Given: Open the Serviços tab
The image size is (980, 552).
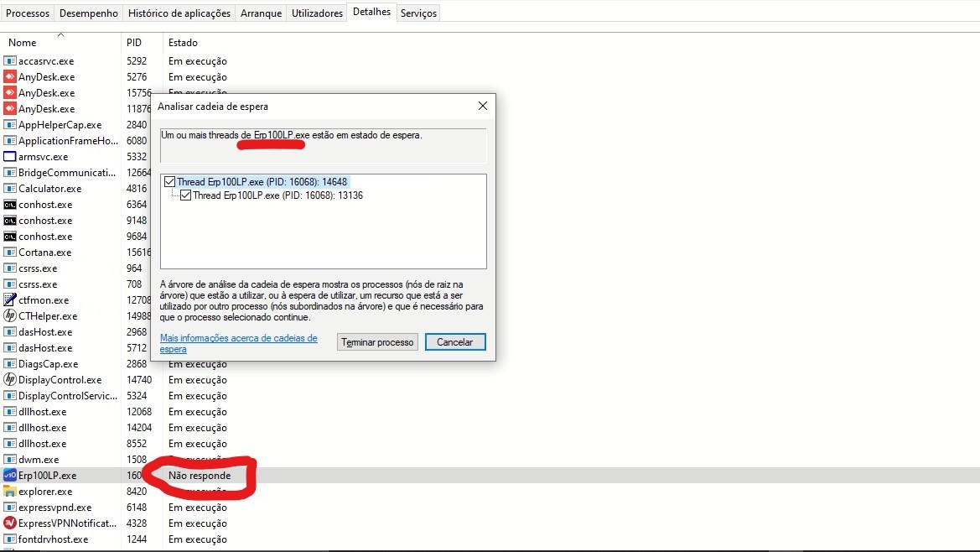Looking at the screenshot, I should (x=418, y=13).
